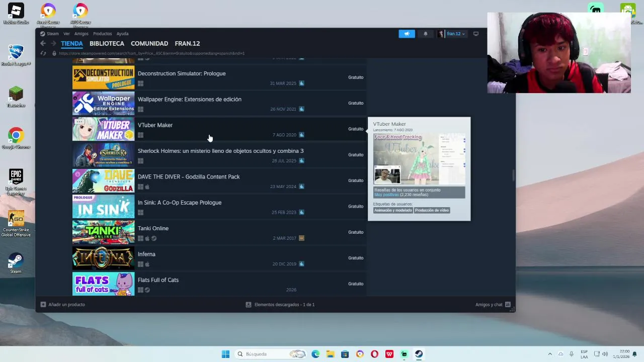Viewport: 644px width, 362px height.
Task: Click Windows platform icon for Deconstruction Simulator
Action: tap(140, 83)
